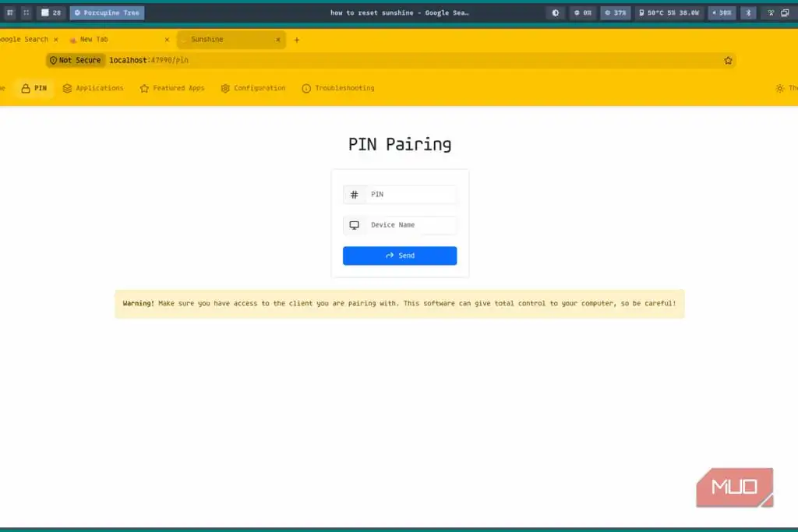Click the tools icon in top bar
The height and width of the screenshot is (532, 798).
(x=771, y=12)
